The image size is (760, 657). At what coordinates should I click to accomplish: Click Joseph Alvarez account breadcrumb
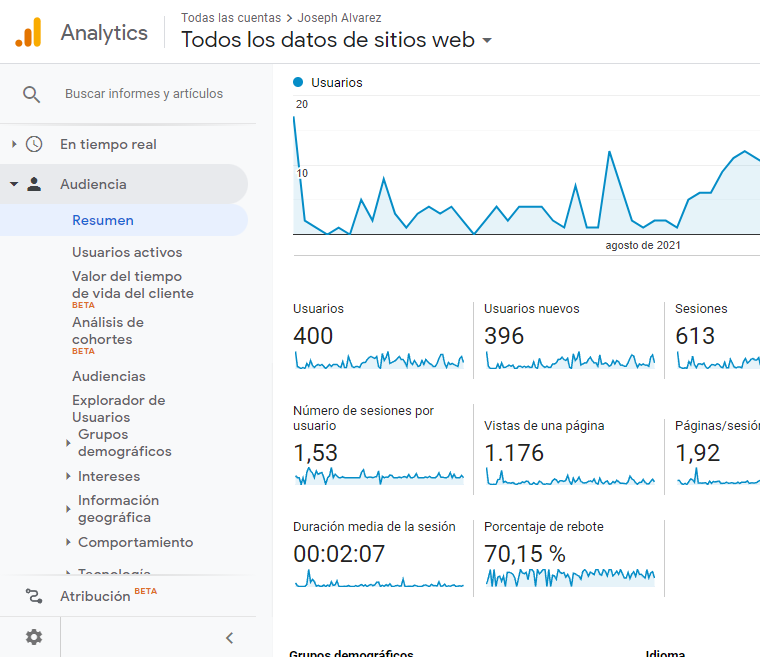(x=339, y=18)
